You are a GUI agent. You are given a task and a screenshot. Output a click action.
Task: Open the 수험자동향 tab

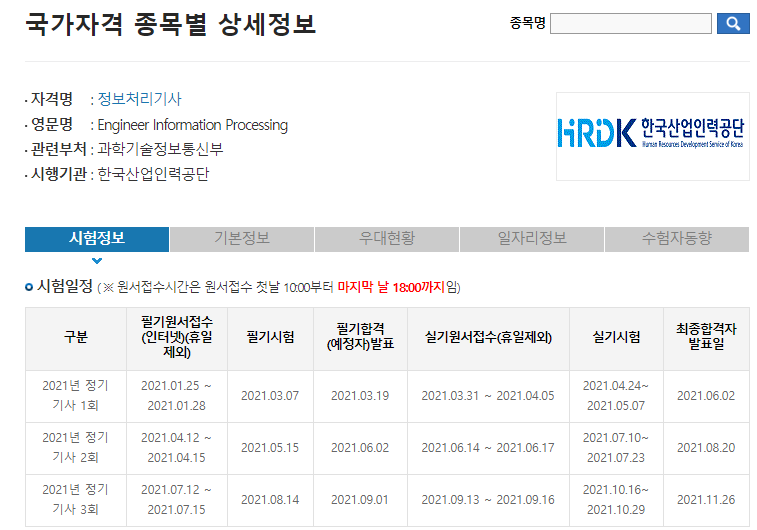tap(677, 238)
